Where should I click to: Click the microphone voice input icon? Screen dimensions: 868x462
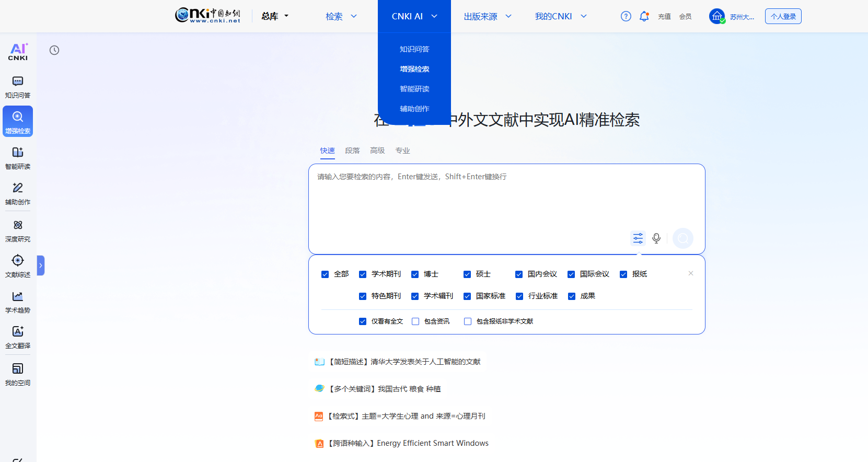click(x=656, y=238)
